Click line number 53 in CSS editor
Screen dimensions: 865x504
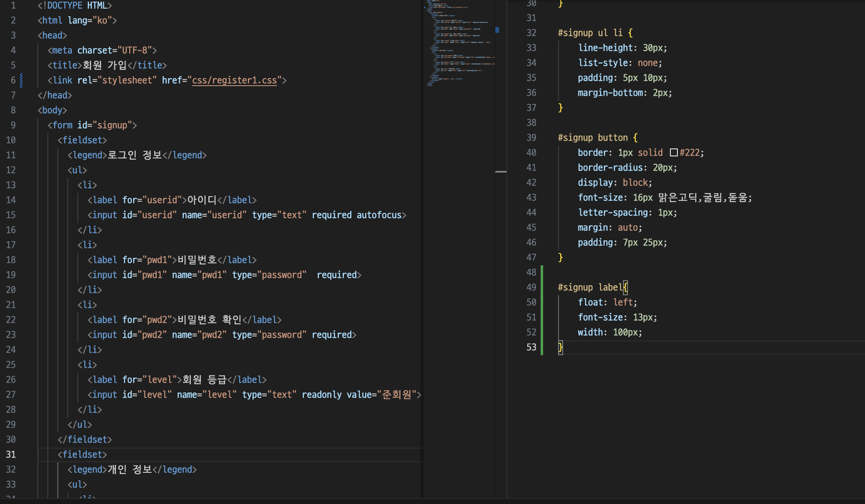point(531,347)
